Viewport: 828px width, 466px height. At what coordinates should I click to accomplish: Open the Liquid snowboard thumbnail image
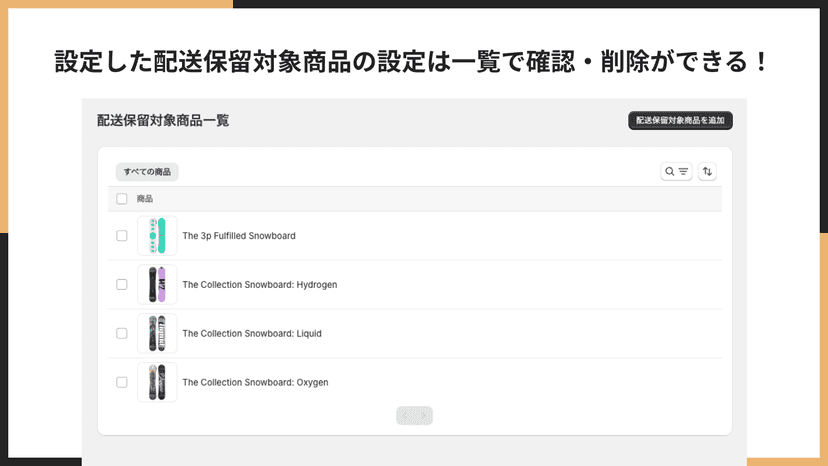click(157, 333)
